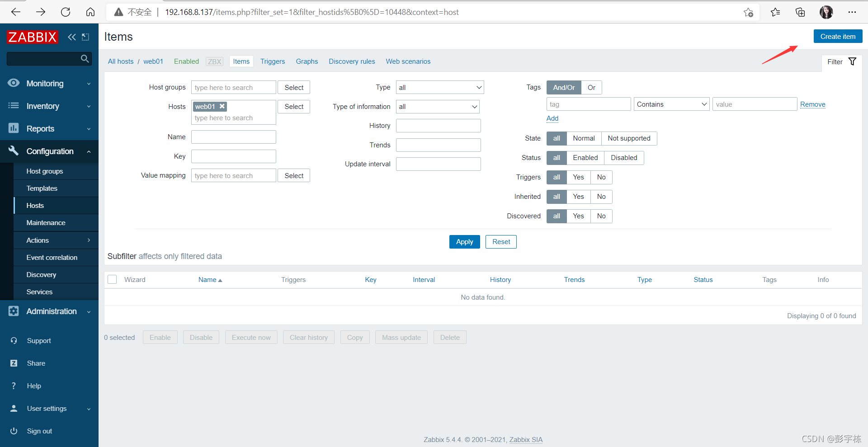Click the ZABBIX logo
Screen dimensions: 868x447
pos(33,37)
